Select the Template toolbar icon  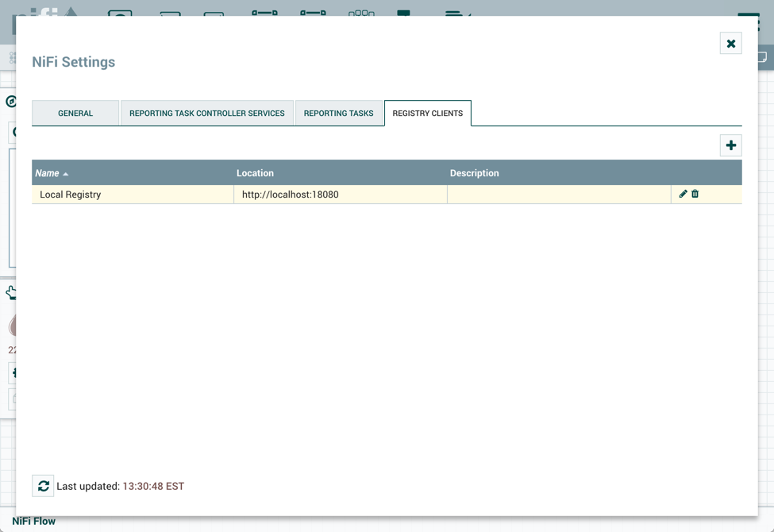click(x=403, y=14)
